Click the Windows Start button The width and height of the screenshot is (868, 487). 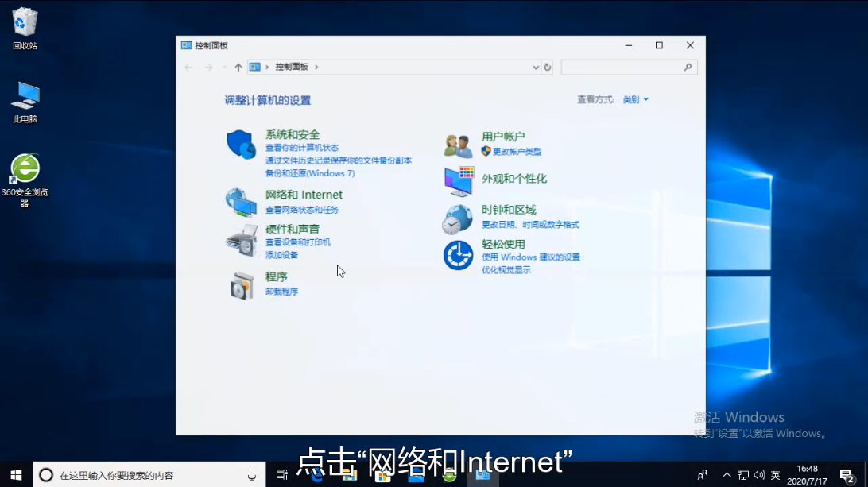tap(16, 475)
